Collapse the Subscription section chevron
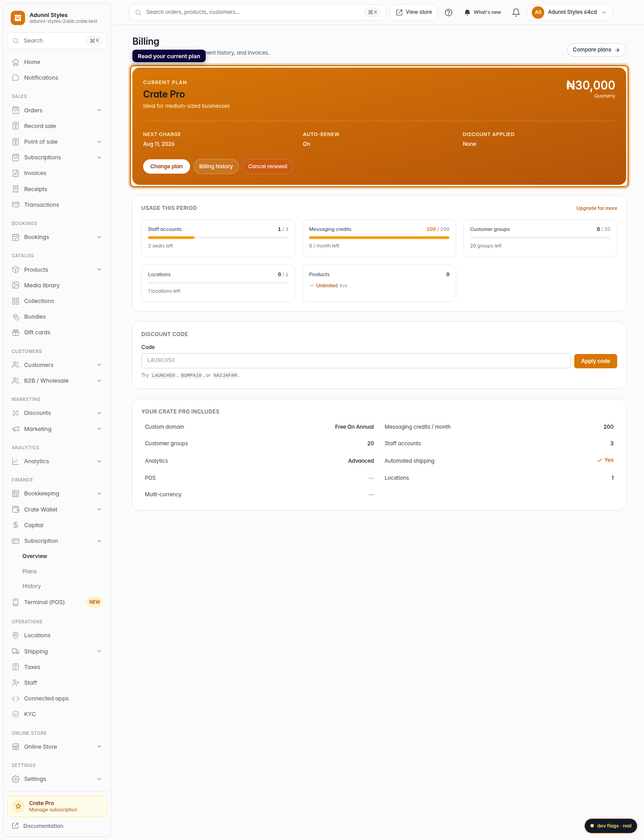This screenshot has width=644, height=840. point(99,541)
